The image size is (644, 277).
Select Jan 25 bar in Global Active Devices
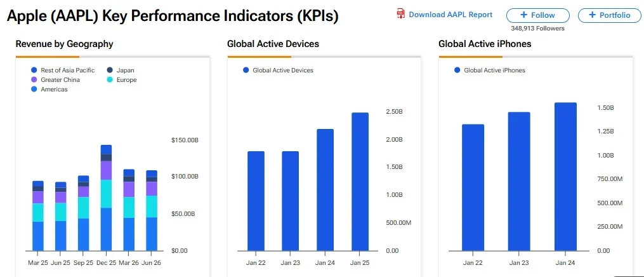coord(360,182)
